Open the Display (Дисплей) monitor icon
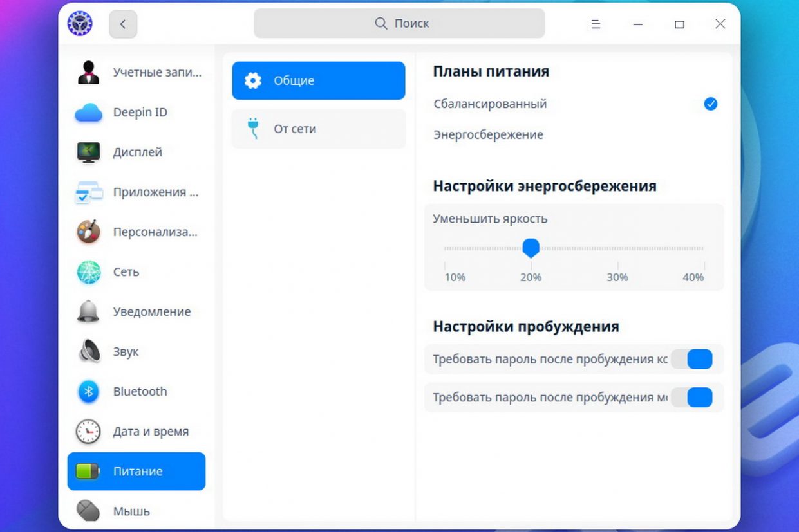This screenshot has width=799, height=532. [88, 152]
